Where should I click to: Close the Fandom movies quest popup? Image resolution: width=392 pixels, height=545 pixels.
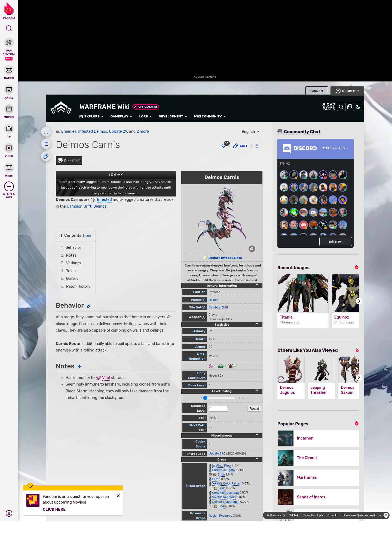click(x=118, y=496)
